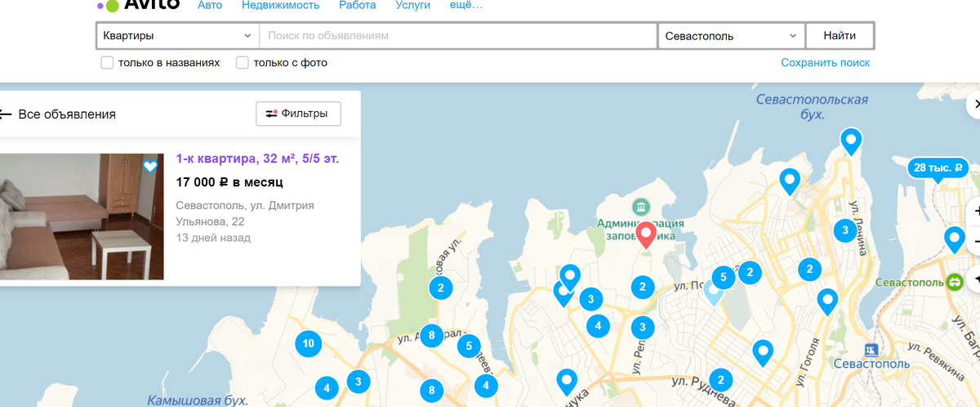Toggle the только в названиях checkbox
980x407 pixels.
(107, 63)
